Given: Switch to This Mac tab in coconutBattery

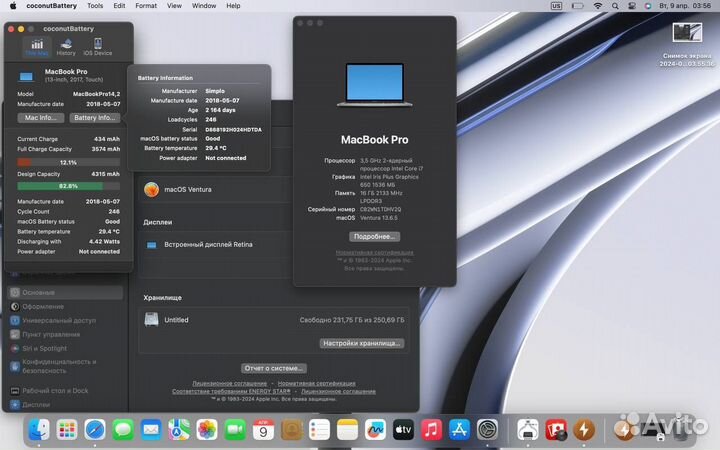Looking at the screenshot, I should click(37, 47).
